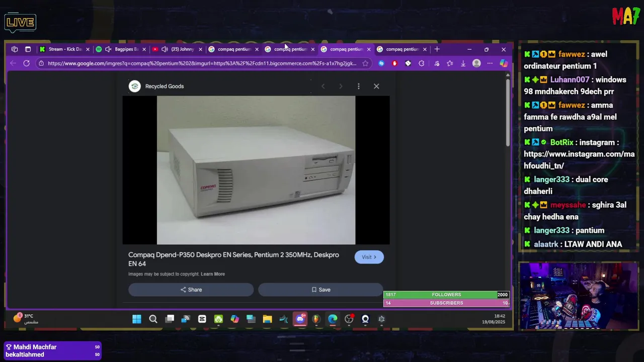Close the image preview panel

(376, 86)
